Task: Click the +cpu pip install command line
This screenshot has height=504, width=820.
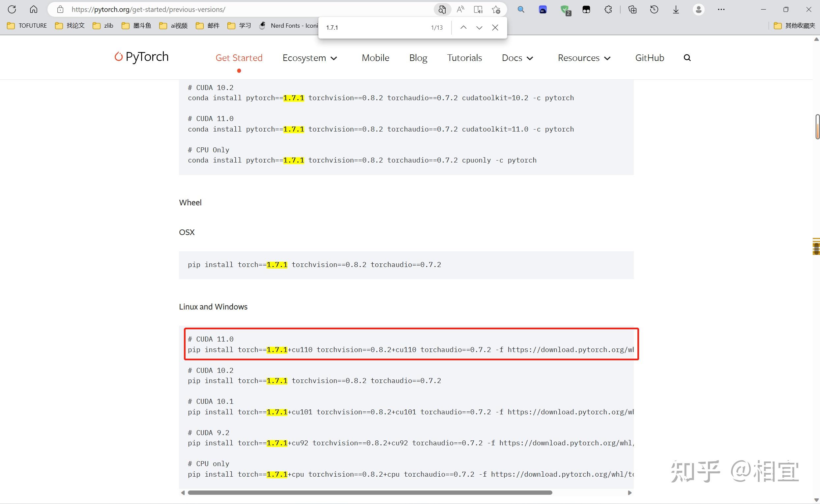Action: [x=411, y=474]
